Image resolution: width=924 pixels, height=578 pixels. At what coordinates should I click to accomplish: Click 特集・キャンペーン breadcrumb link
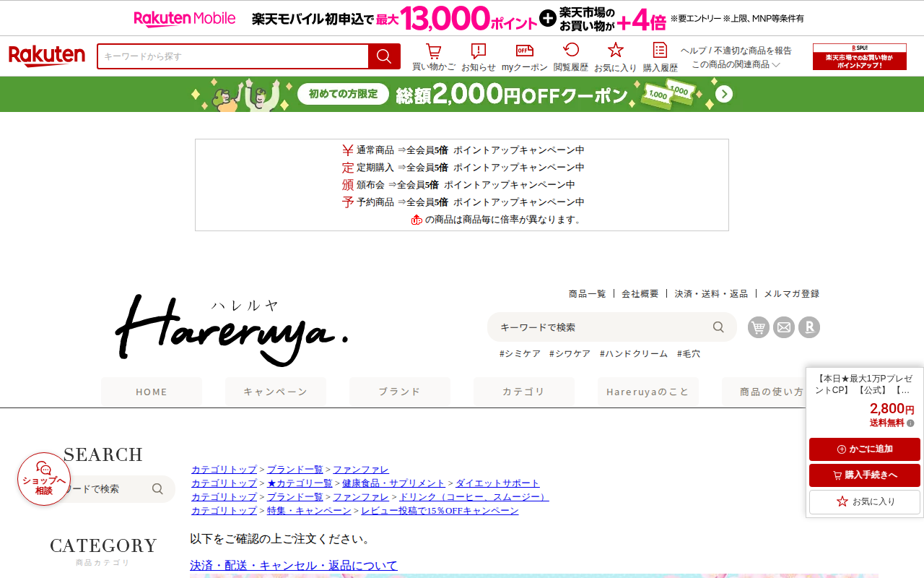pos(309,511)
